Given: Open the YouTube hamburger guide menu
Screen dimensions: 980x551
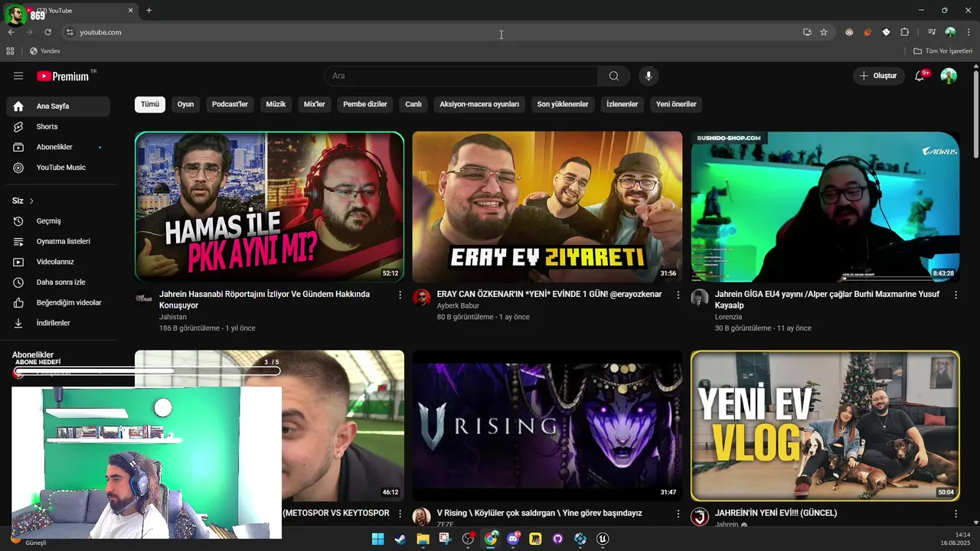Looking at the screenshot, I should 18,76.
